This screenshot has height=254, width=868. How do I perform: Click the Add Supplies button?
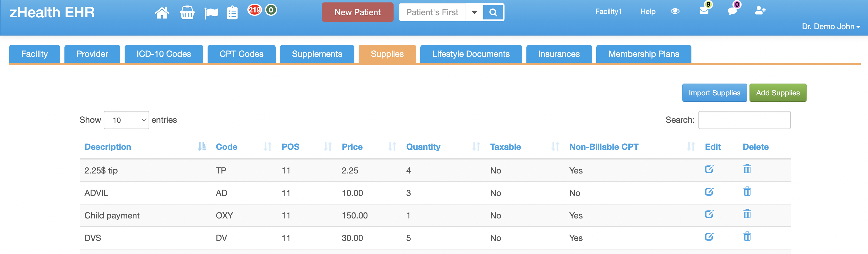778,93
